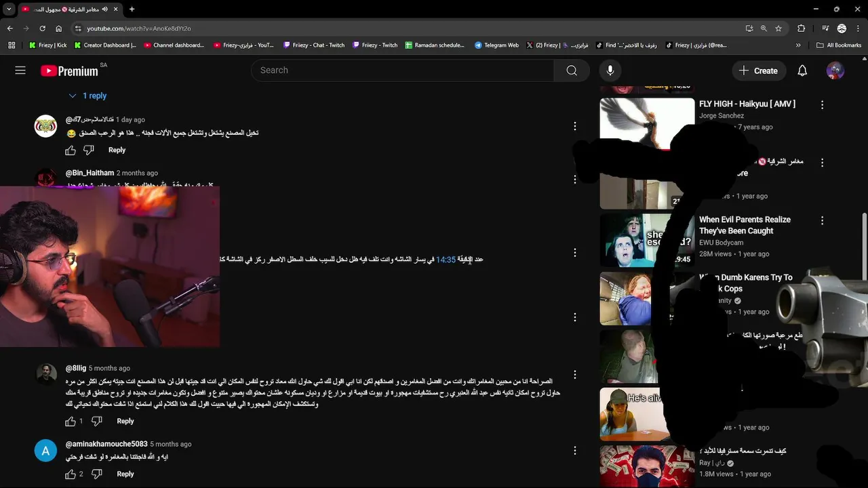Open more options on the 14:35 comment
The image size is (868, 488).
(x=575, y=252)
